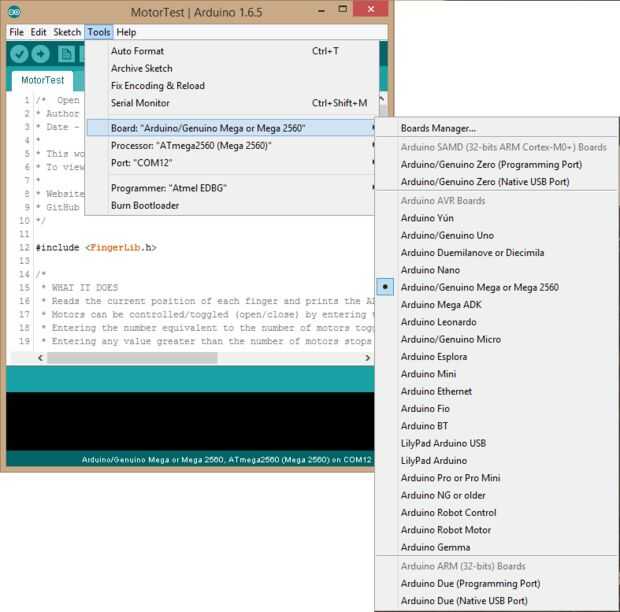Select Arduino/Genuino Zero (Native USB Port)
Screen dimensions: 620x612
click(x=497, y=182)
